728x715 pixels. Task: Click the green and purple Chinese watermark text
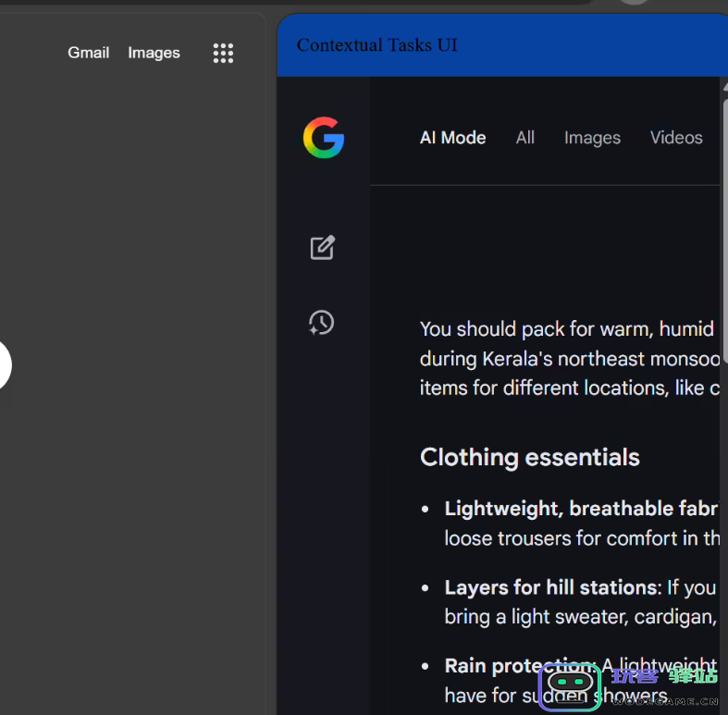point(664,676)
